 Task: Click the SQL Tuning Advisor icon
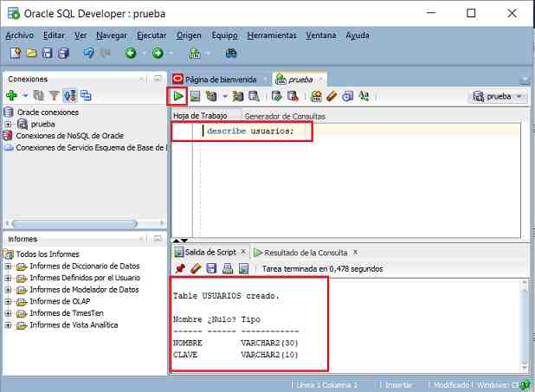[x=254, y=97]
